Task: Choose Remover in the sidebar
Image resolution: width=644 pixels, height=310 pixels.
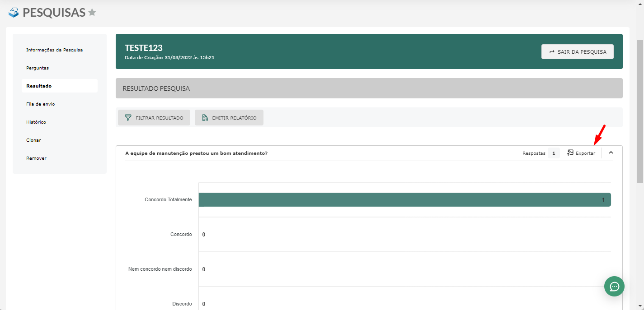Action: point(36,158)
